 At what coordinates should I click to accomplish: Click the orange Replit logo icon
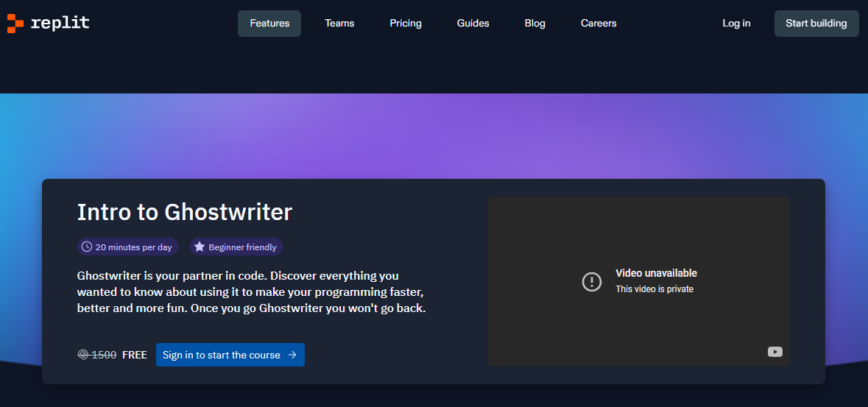pyautogui.click(x=15, y=24)
